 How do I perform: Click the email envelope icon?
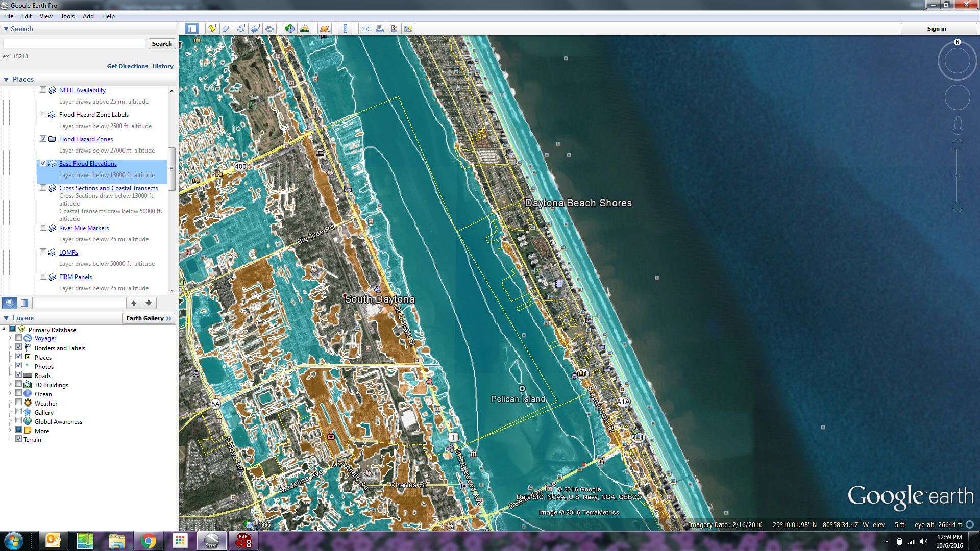365,29
